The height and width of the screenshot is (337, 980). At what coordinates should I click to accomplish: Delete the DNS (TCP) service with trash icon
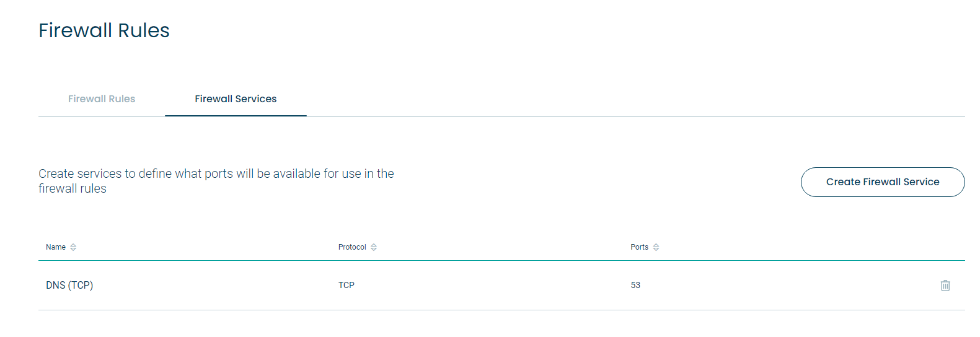point(945,286)
